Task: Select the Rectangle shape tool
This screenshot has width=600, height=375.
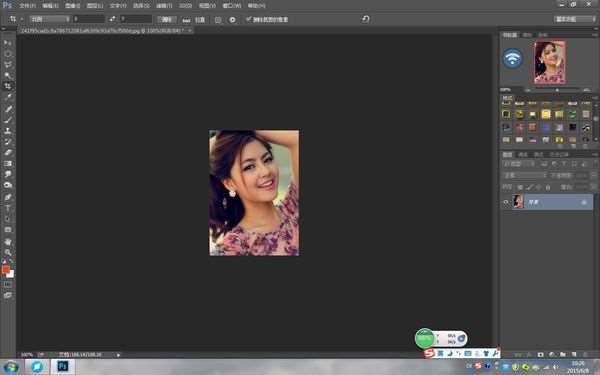Action: point(8,230)
